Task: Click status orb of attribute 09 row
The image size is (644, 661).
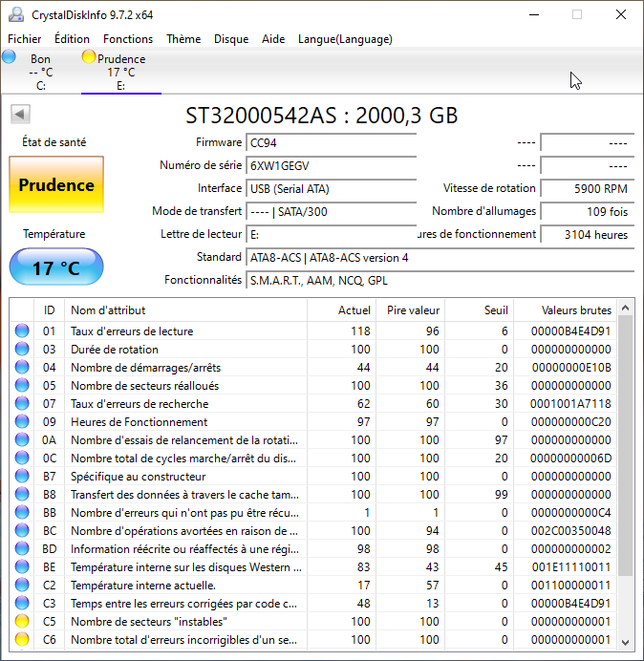Action: point(22,421)
